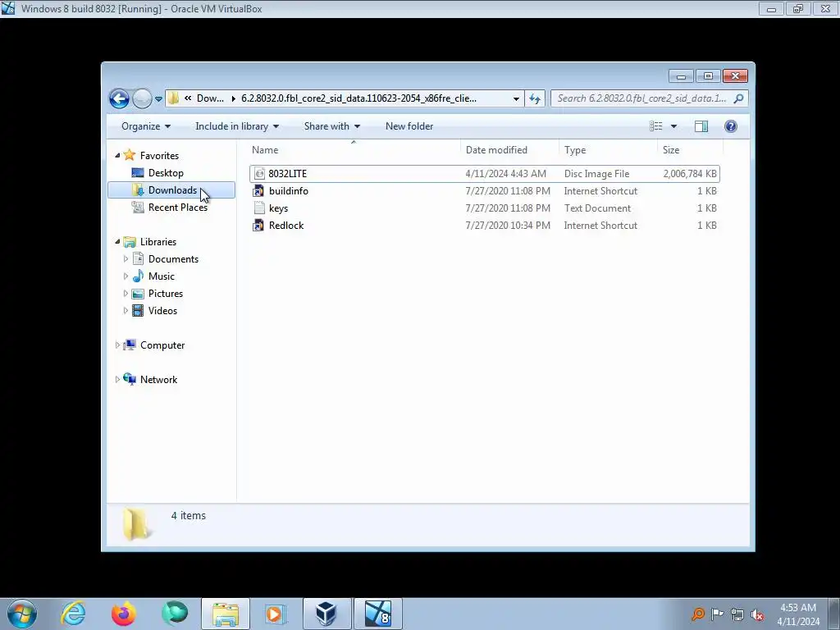Click the network tray icon

tap(737, 614)
